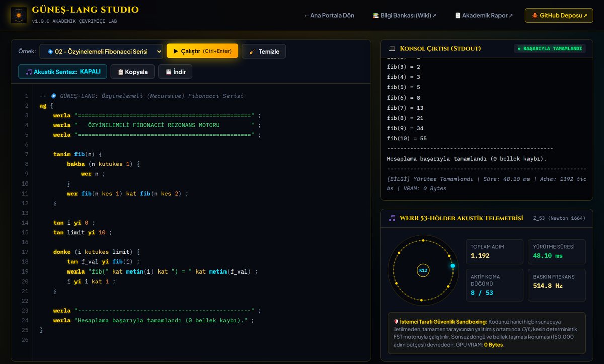Image resolution: width=604 pixels, height=364 pixels.
Task: Click the 'fib(10) = 55' console line
Action: pos(407,138)
